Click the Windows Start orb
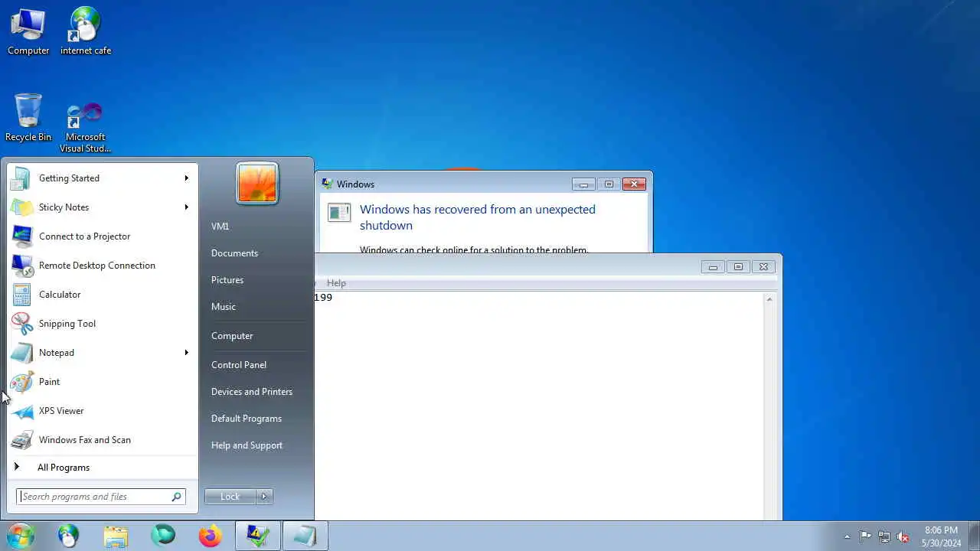The height and width of the screenshot is (551, 980). point(21,536)
